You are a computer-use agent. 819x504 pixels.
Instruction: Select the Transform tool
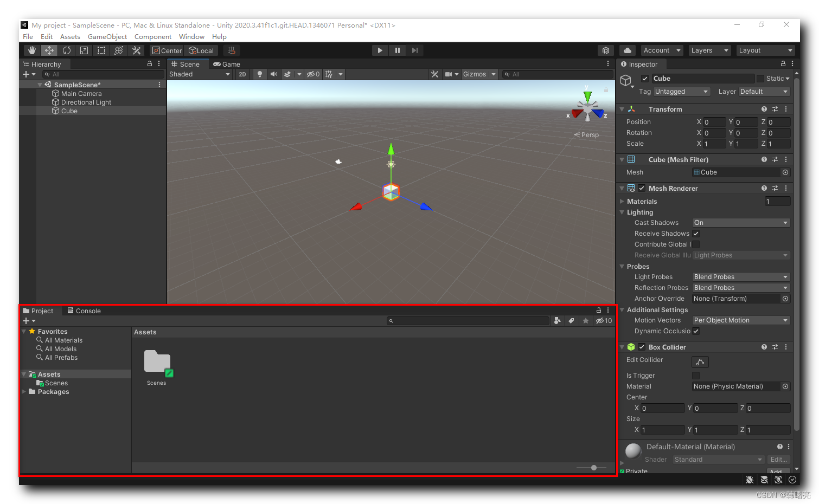[119, 50]
